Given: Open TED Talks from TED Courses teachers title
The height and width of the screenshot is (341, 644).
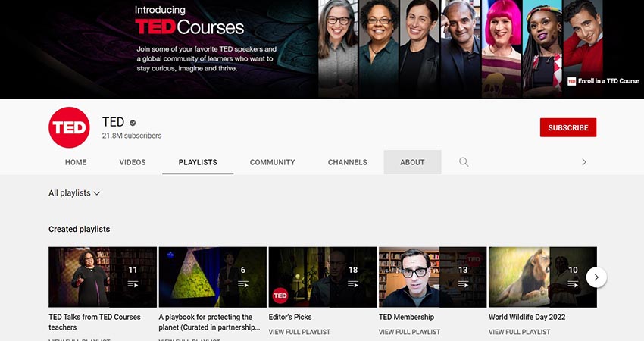Looking at the screenshot, I should tap(95, 322).
